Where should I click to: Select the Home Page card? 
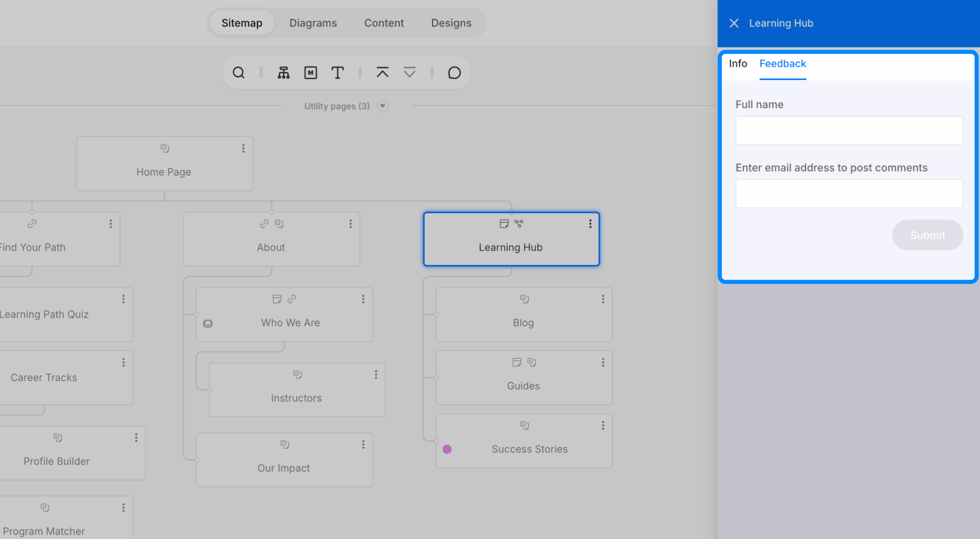(164, 164)
